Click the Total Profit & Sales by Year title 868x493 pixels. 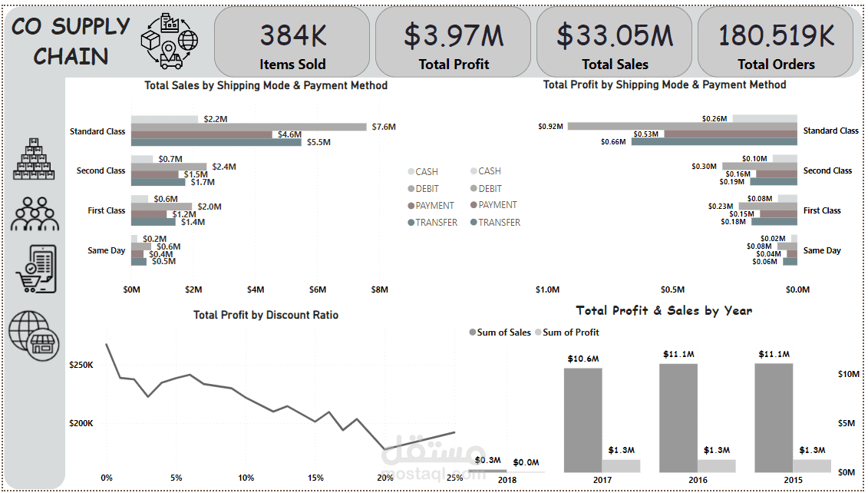pos(664,310)
